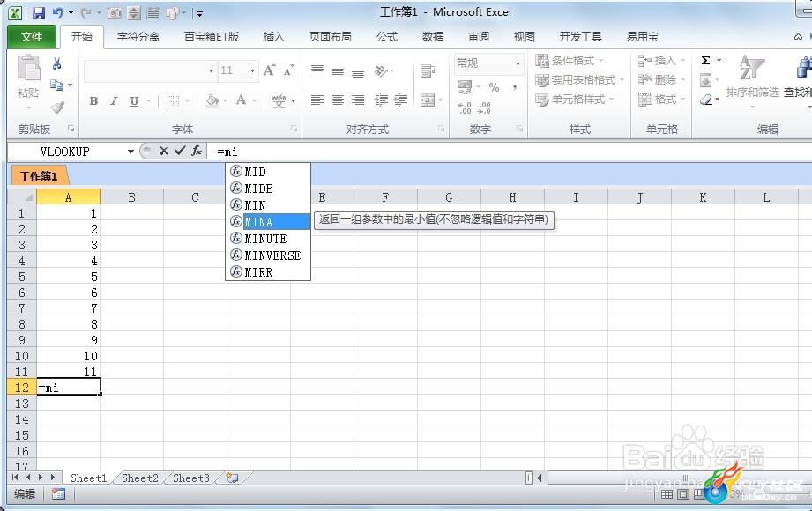Screen dimensions: 812x511
Task: Toggle align text right
Action: tap(358, 100)
